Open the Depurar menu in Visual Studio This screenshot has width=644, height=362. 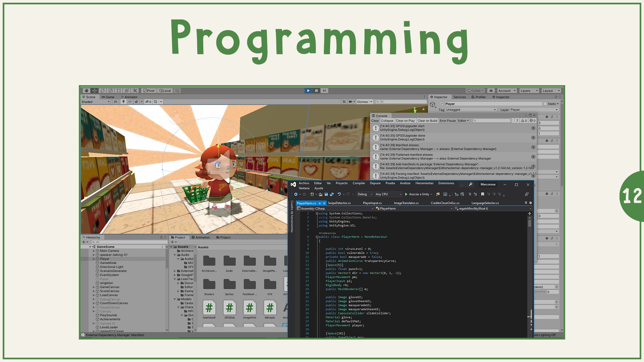tap(375, 183)
